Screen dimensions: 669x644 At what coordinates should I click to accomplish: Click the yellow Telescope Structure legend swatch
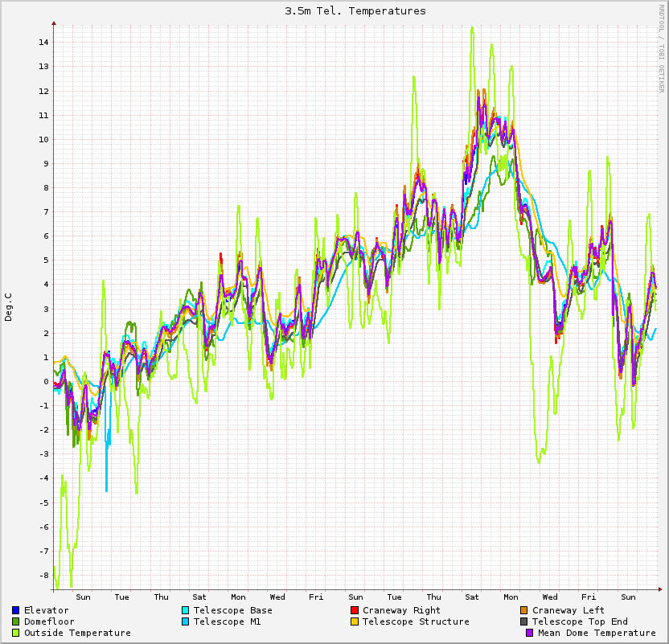pos(355,621)
